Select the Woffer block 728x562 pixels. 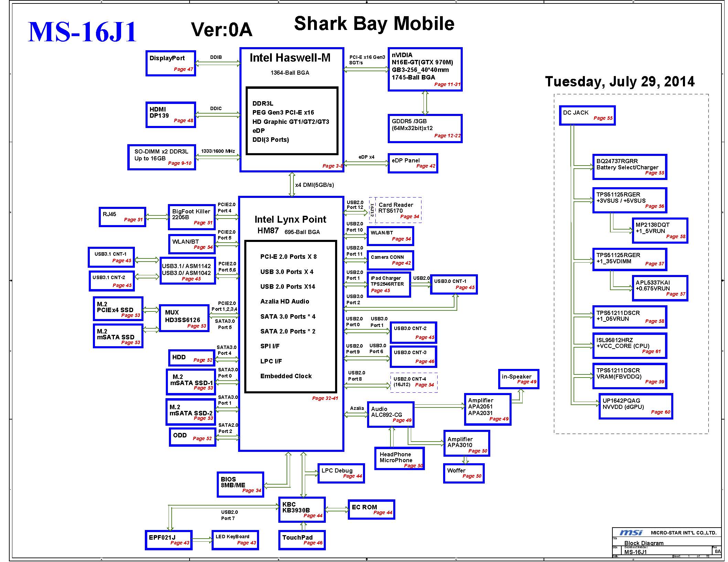[464, 473]
